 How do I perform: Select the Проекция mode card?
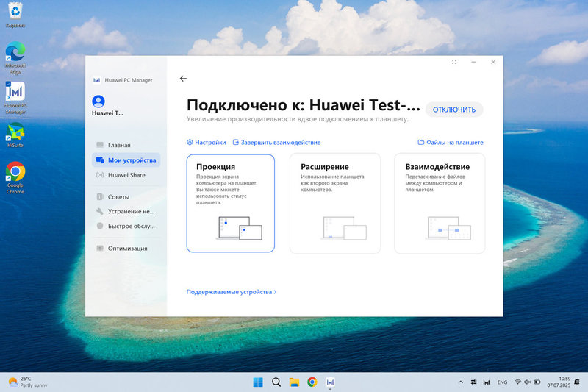230,203
